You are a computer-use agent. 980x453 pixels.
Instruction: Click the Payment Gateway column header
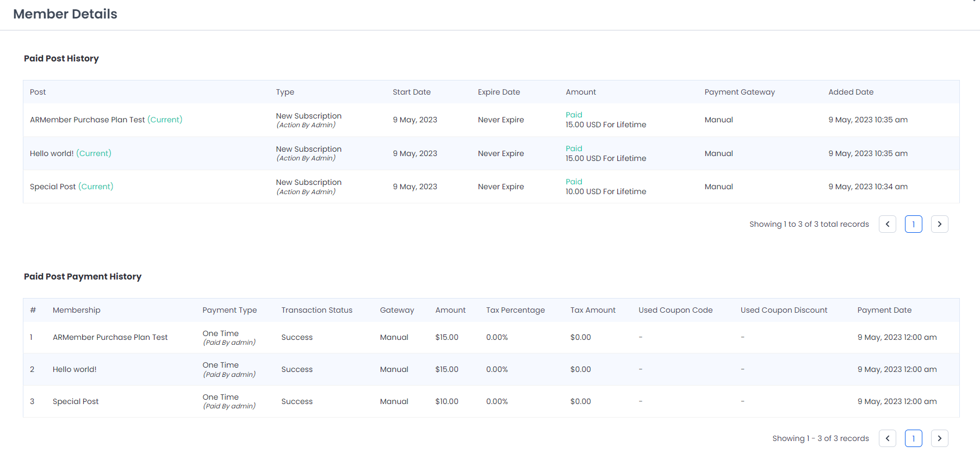[740, 92]
